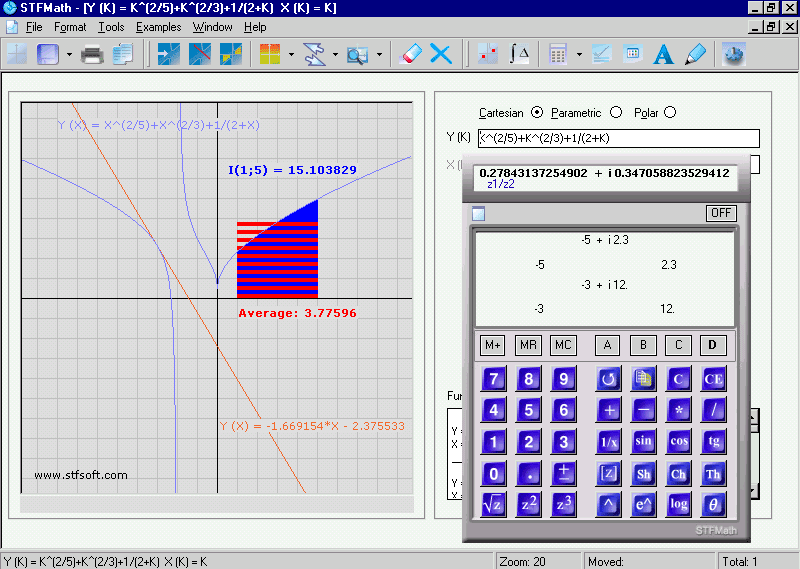Open dropdown arrow beside magnifier icon
The image size is (800, 569).
pyautogui.click(x=379, y=54)
